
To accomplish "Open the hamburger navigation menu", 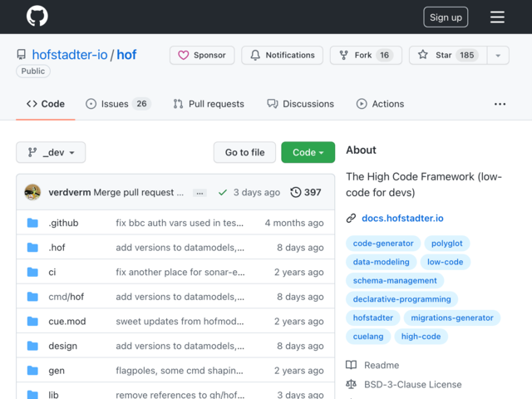I will 497,17.
